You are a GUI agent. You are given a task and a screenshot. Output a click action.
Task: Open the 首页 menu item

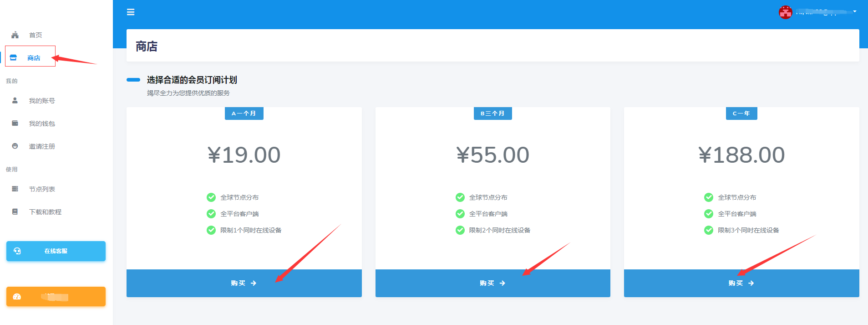click(36, 35)
